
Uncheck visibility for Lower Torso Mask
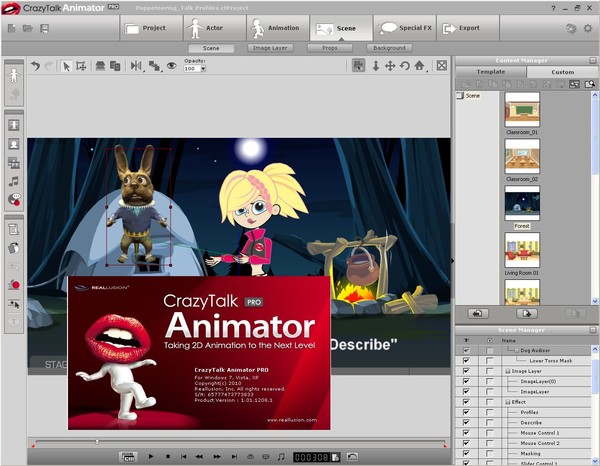(x=466, y=360)
